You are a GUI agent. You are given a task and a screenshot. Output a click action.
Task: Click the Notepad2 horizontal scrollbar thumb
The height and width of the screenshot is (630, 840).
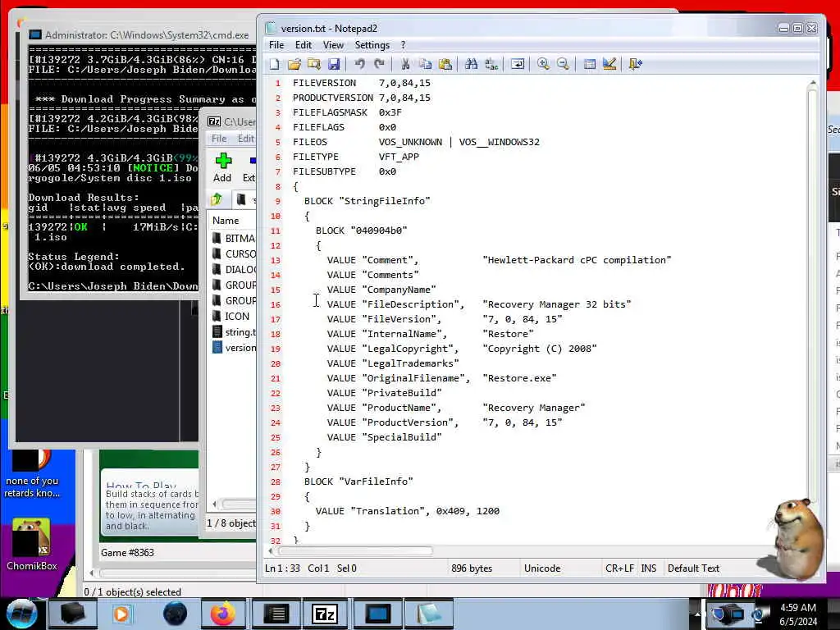pyautogui.click(x=355, y=550)
